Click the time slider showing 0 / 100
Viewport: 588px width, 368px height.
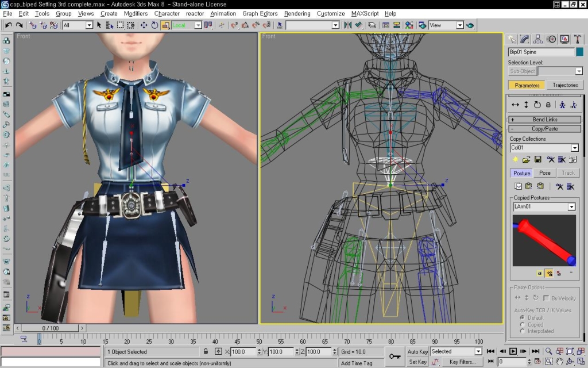[x=51, y=328]
